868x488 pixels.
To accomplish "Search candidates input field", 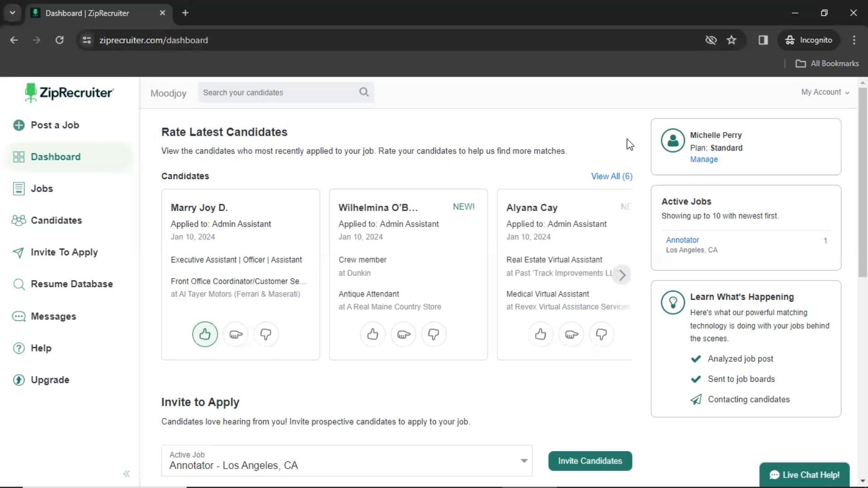I will click(285, 92).
